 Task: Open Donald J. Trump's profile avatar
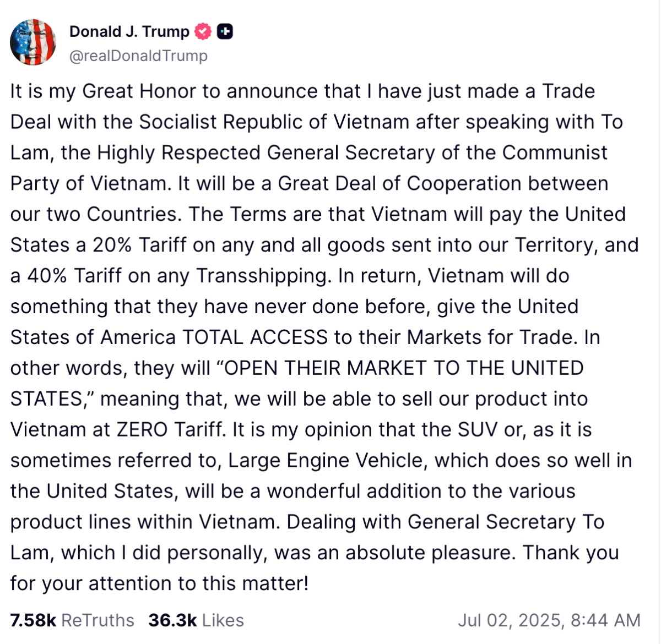coord(33,42)
